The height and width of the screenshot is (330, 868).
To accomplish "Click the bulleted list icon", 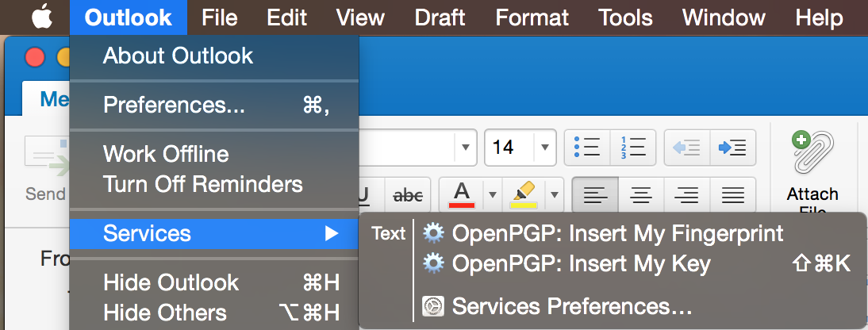I will point(586,148).
